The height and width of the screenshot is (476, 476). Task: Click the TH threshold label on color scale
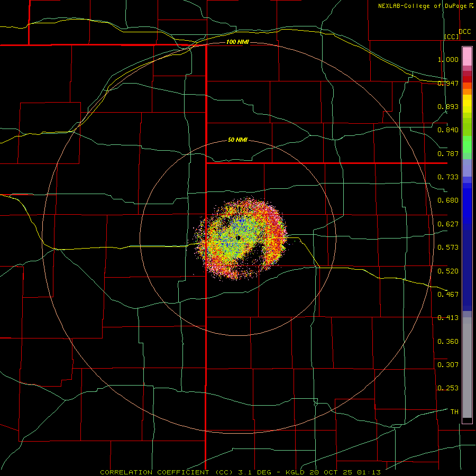(x=454, y=412)
